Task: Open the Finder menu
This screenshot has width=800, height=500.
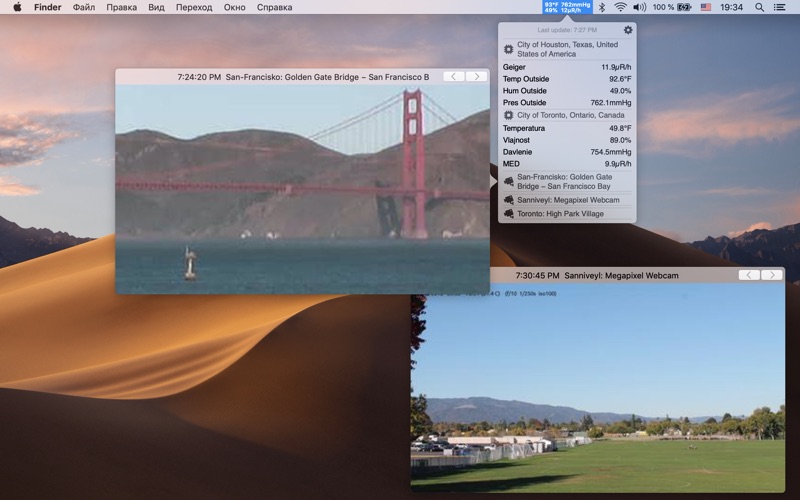Action: tap(47, 7)
